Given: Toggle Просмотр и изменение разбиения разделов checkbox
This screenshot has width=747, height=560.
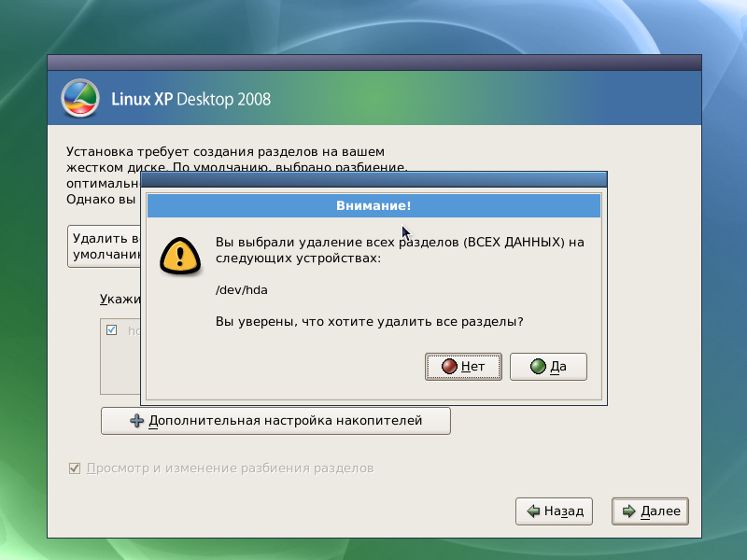Looking at the screenshot, I should pos(75,469).
